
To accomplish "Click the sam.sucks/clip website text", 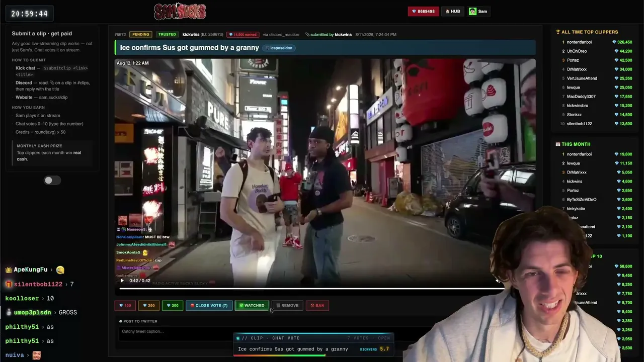I will pos(53,98).
